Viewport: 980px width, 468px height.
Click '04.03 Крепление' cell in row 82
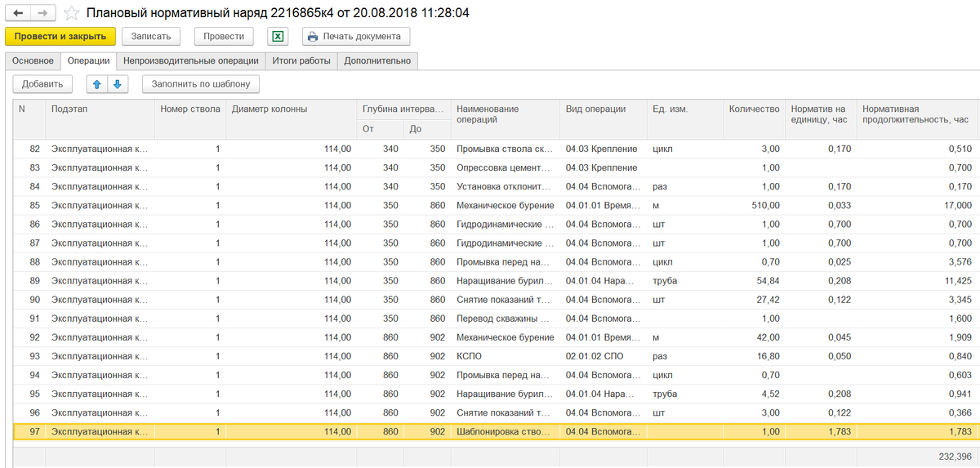click(604, 149)
